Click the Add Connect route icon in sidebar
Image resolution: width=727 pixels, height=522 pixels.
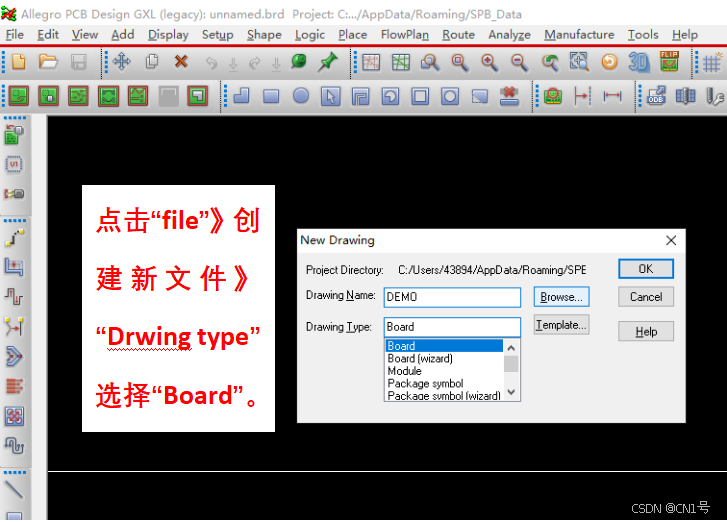(x=14, y=237)
